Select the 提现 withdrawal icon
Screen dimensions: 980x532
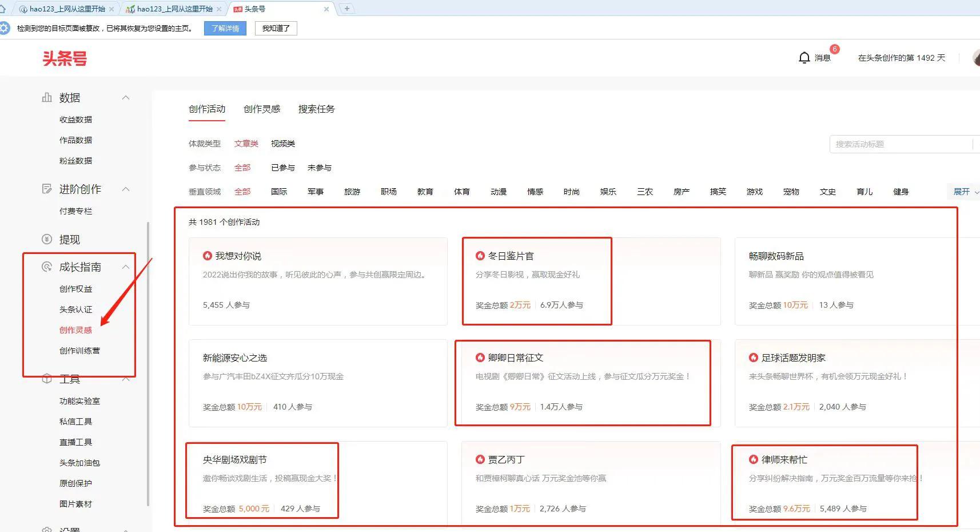pos(47,239)
